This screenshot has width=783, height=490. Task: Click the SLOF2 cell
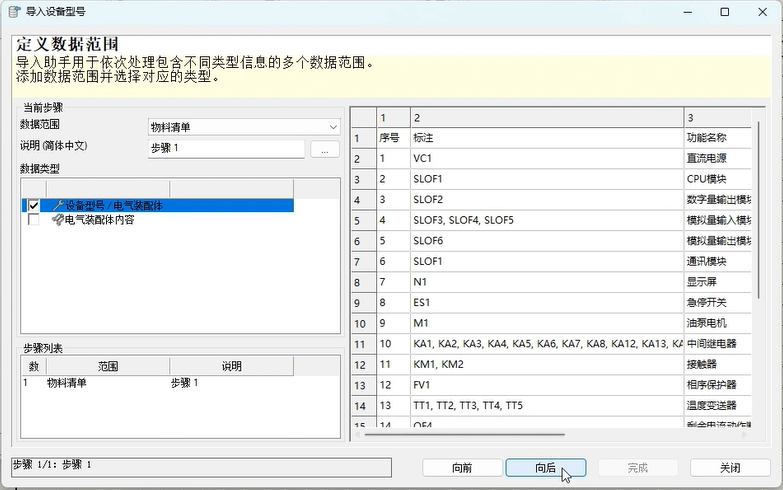tap(547, 200)
